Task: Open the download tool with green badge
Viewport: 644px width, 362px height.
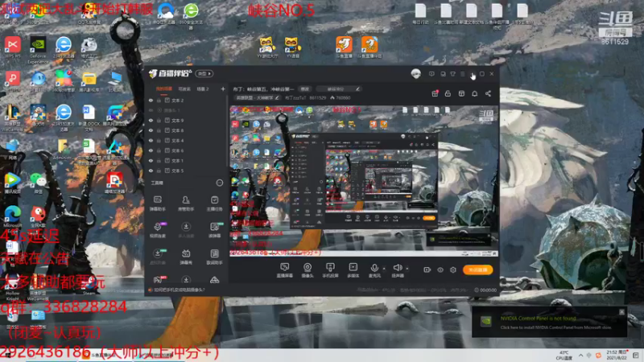Action: click(158, 257)
